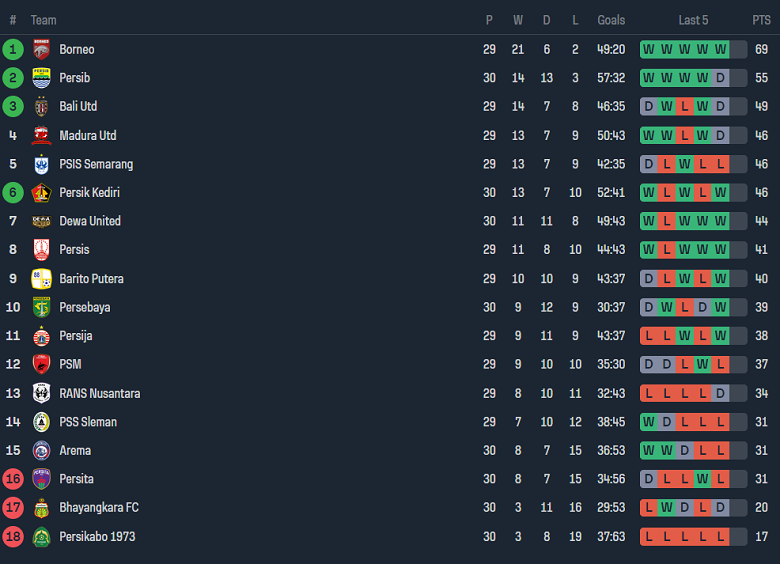Select the Arema club badge
The height and width of the screenshot is (564, 780).
coord(41,451)
